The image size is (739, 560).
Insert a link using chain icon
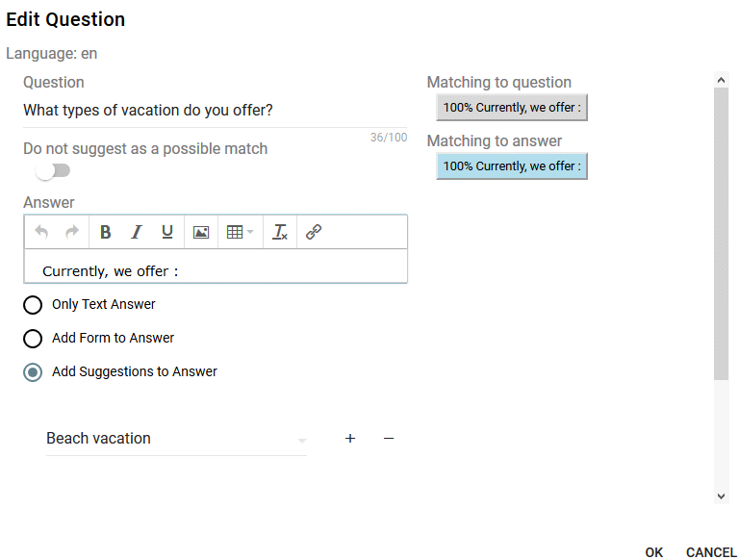(314, 232)
